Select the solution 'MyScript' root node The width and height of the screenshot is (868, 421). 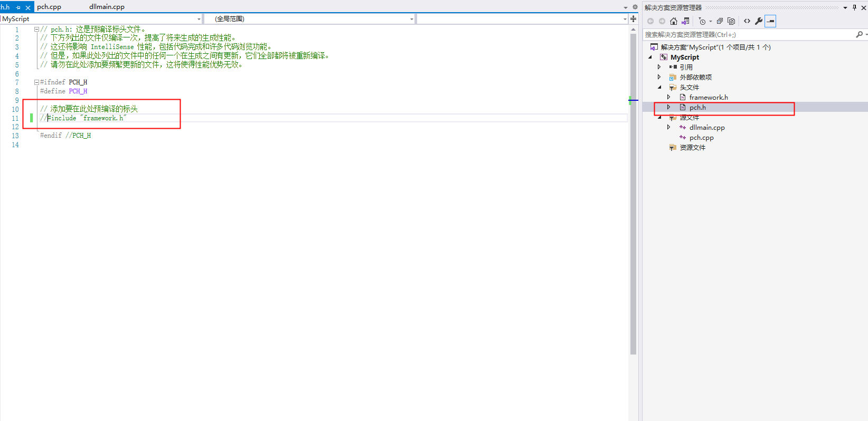(x=715, y=47)
